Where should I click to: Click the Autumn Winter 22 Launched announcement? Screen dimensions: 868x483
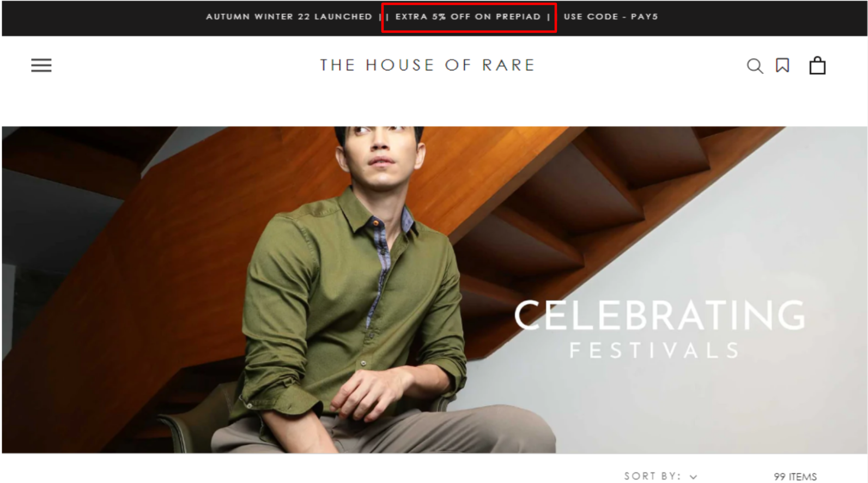point(289,17)
